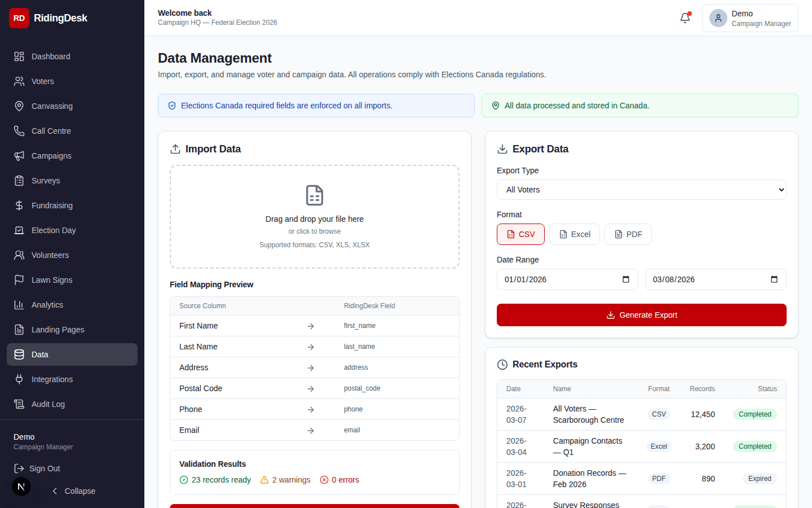Click the Generate Export button
Image resolution: width=812 pixels, height=508 pixels.
(x=641, y=315)
